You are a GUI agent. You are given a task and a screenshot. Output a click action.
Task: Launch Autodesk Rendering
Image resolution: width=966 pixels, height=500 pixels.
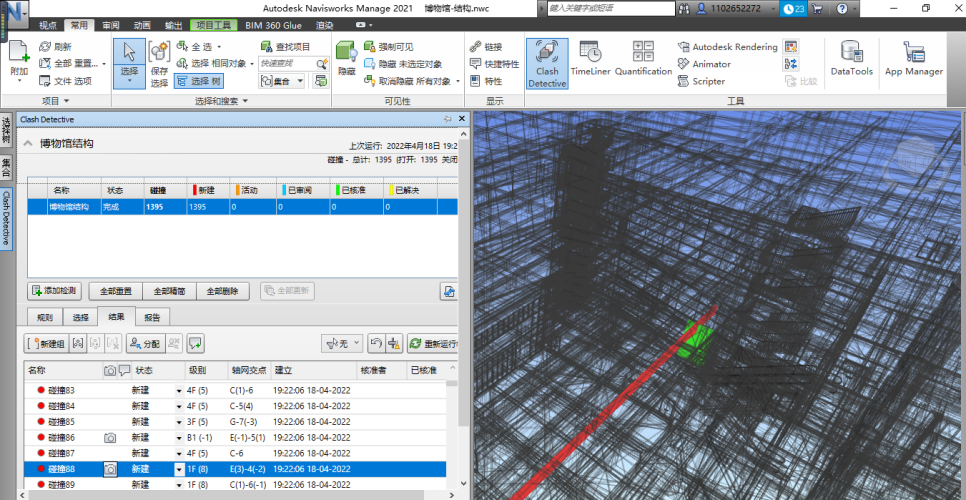(x=728, y=47)
